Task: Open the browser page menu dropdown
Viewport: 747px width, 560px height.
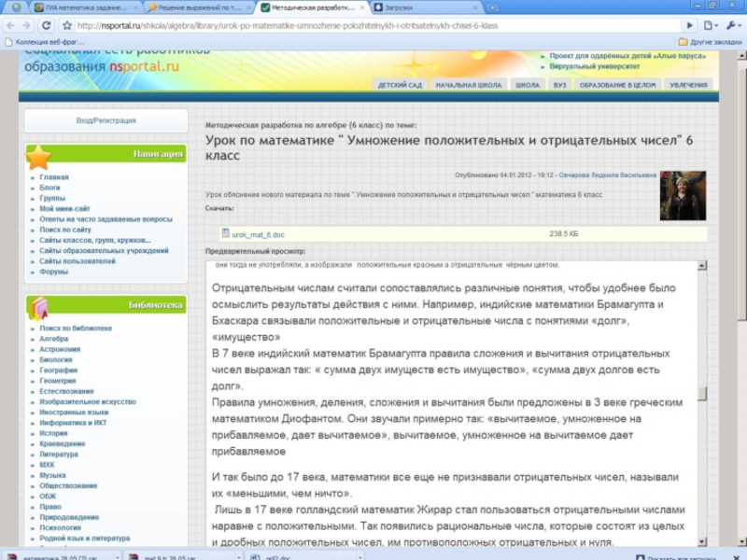Action: point(712,26)
